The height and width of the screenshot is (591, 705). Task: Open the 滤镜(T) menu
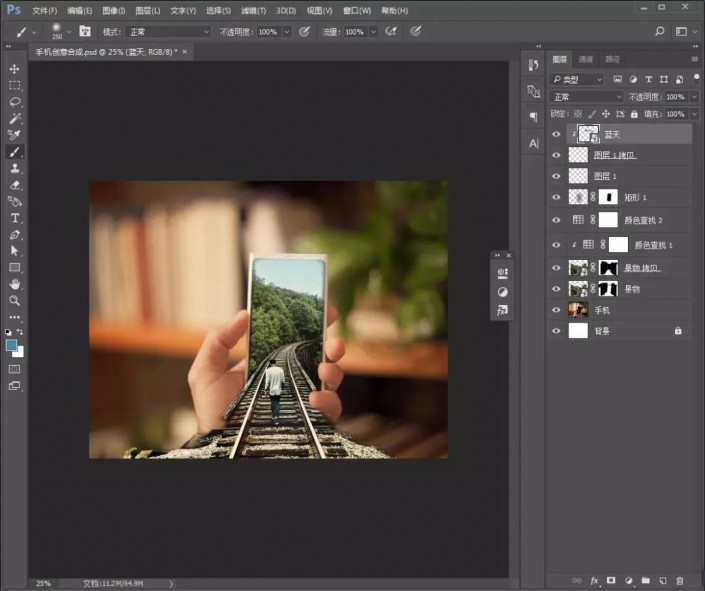coord(254,10)
